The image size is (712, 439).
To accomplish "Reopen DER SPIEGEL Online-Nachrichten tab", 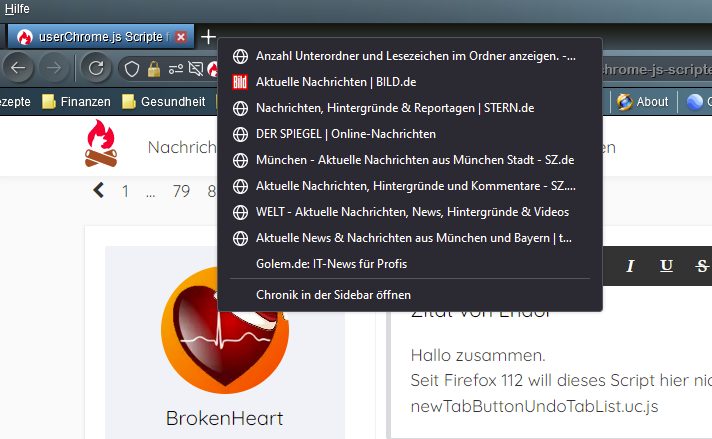I will tap(410, 134).
